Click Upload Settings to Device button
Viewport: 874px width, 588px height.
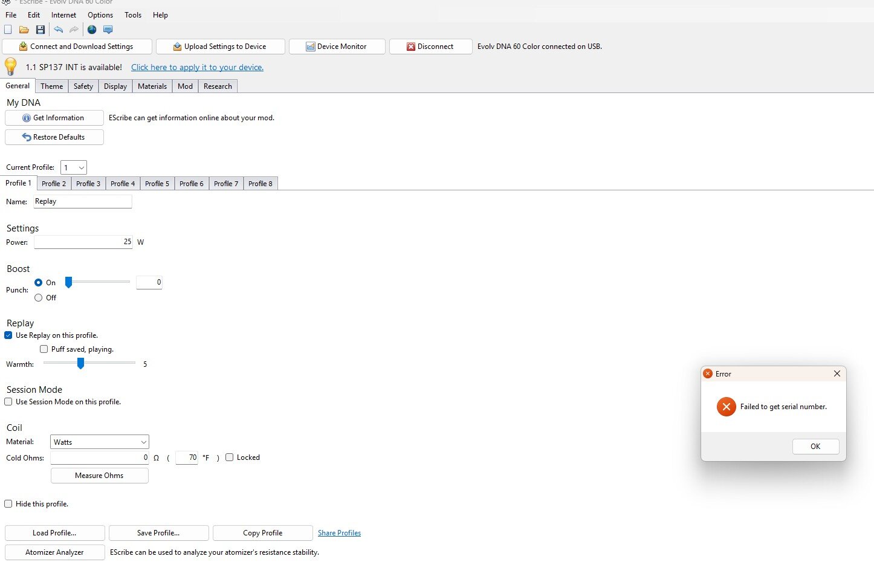click(221, 47)
